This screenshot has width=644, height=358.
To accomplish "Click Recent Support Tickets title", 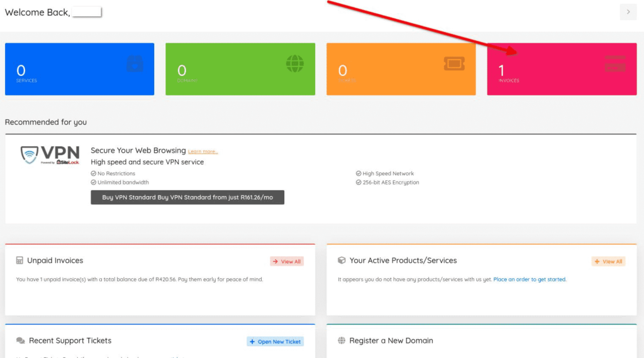I will click(70, 341).
